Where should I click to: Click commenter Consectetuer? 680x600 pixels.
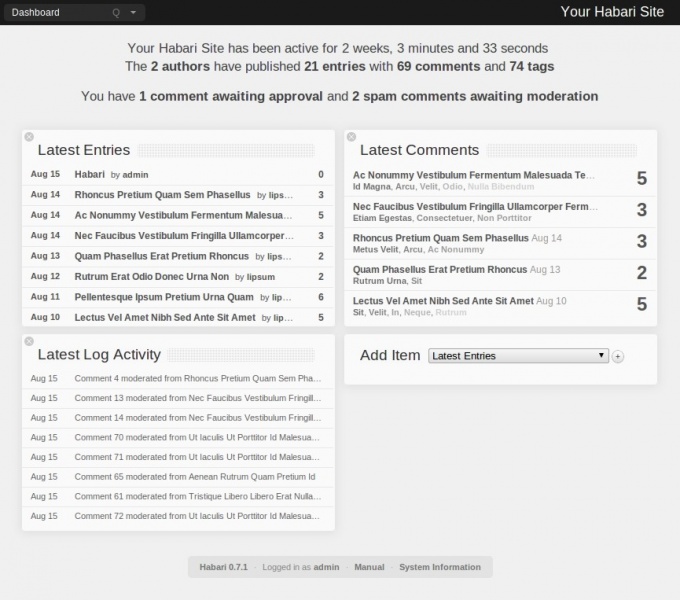pyautogui.click(x=444, y=218)
